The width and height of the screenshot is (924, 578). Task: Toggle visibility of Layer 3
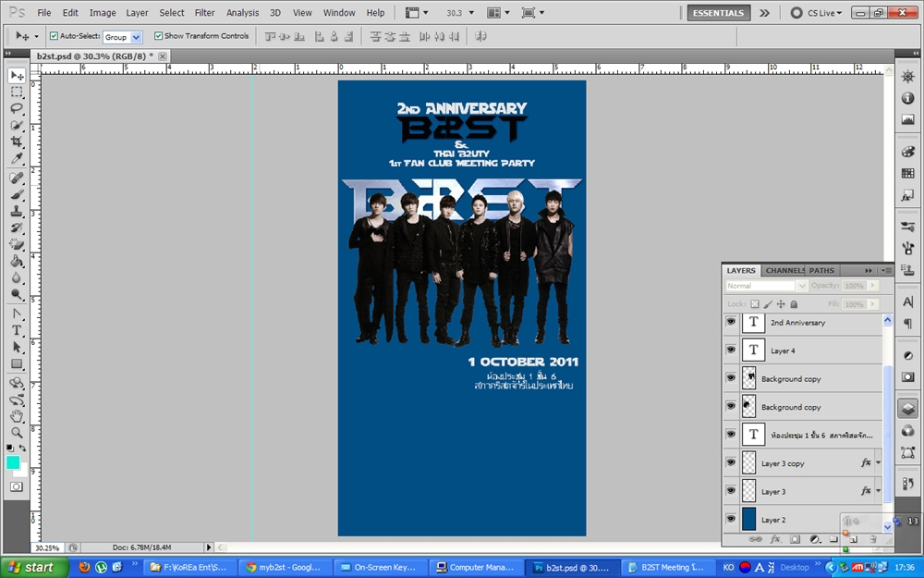click(731, 491)
